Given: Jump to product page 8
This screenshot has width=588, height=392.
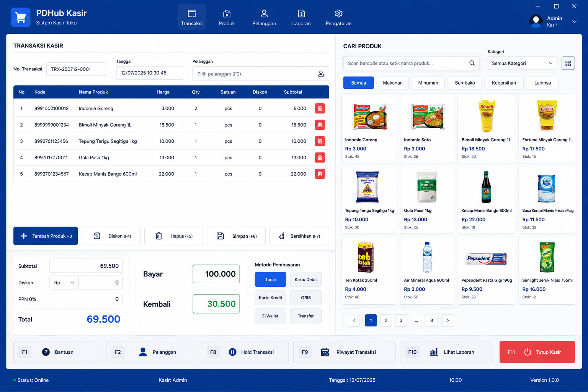Looking at the screenshot, I should (431, 320).
